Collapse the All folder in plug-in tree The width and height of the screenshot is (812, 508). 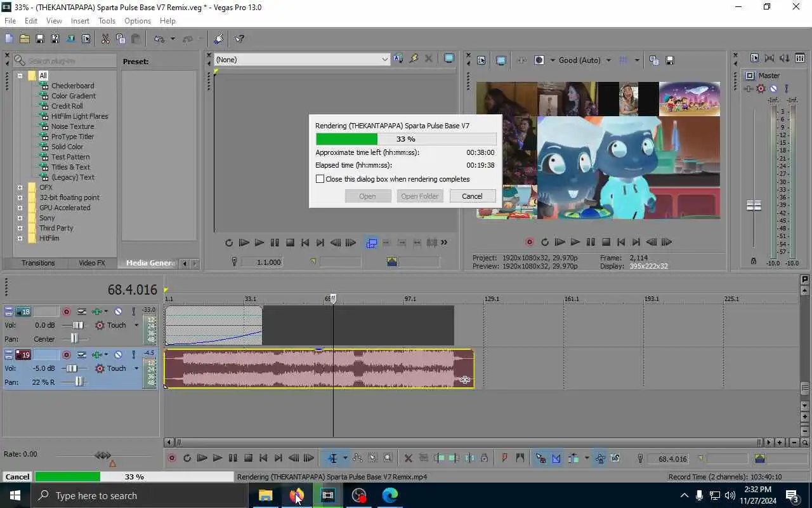(x=20, y=76)
